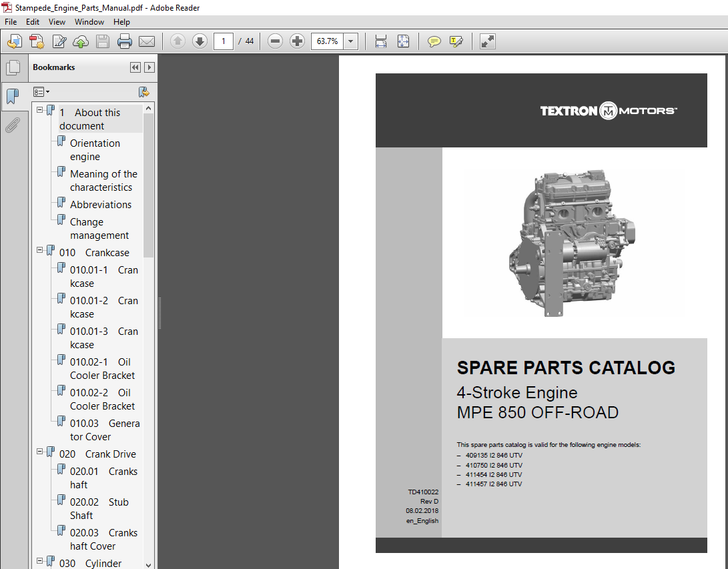Send file by email envelope icon
Image resolution: width=728 pixels, height=569 pixels.
[x=147, y=41]
